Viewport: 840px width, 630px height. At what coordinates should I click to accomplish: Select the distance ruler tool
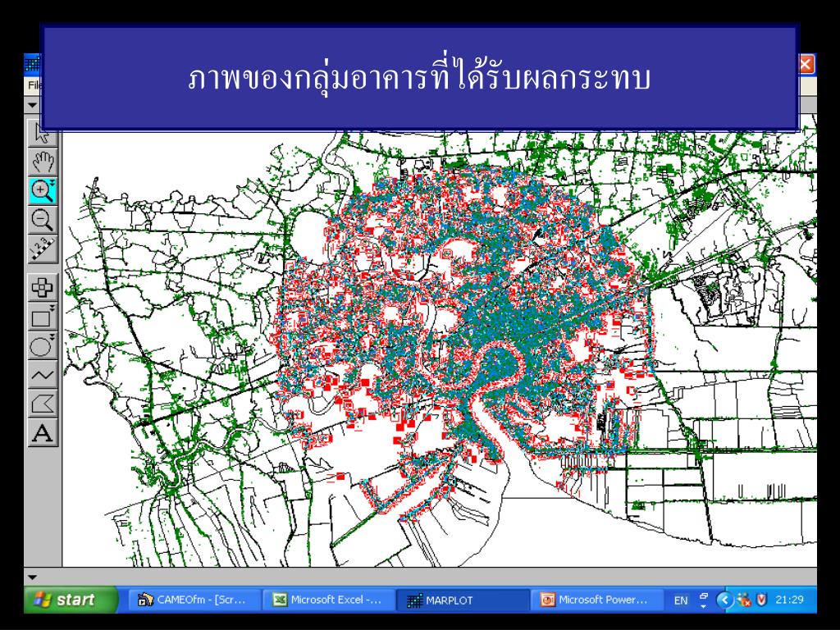43,249
